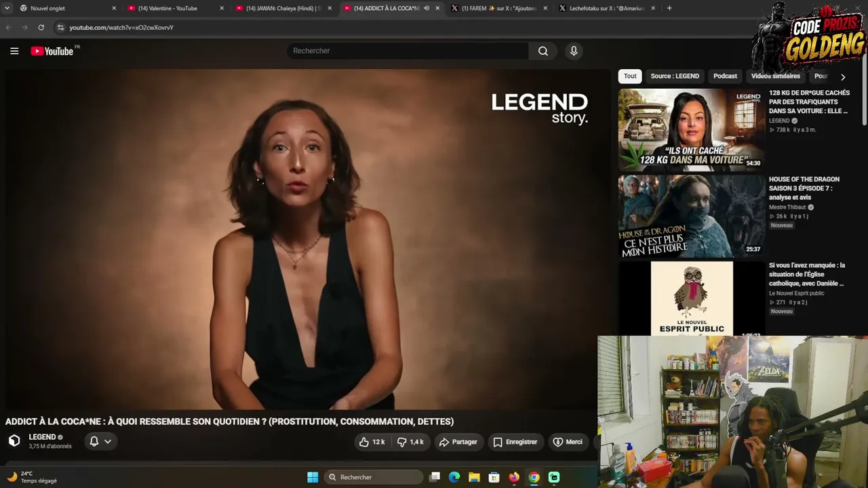
Task: Click the Merci thanks button
Action: tap(568, 442)
